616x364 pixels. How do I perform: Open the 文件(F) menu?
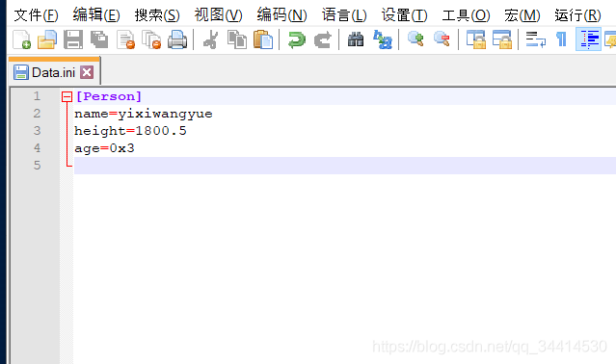tap(36, 15)
